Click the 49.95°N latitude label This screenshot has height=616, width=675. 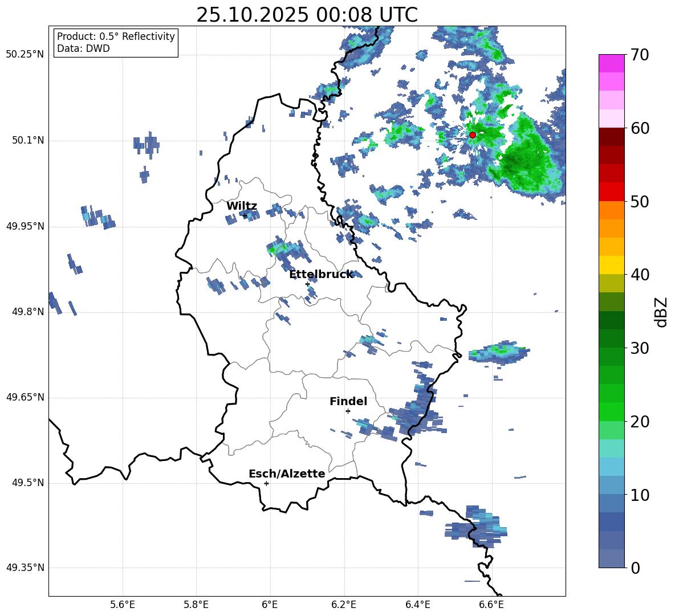coord(25,226)
